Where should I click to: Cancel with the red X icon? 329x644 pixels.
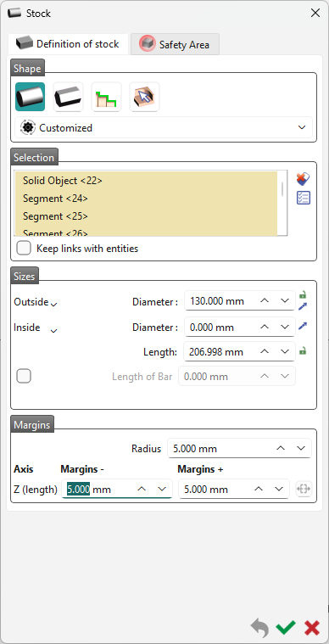[312, 628]
